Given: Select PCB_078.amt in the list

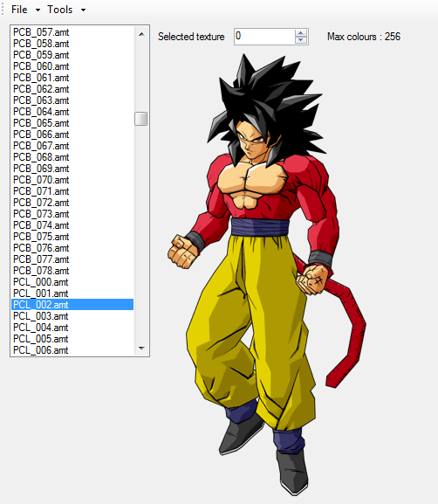Looking at the screenshot, I should [x=72, y=271].
